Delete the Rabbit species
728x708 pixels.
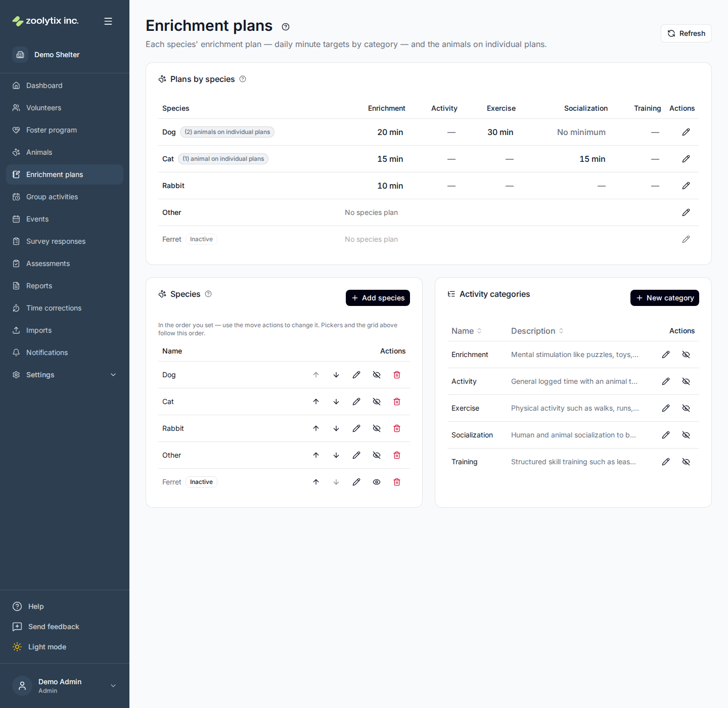click(x=397, y=428)
